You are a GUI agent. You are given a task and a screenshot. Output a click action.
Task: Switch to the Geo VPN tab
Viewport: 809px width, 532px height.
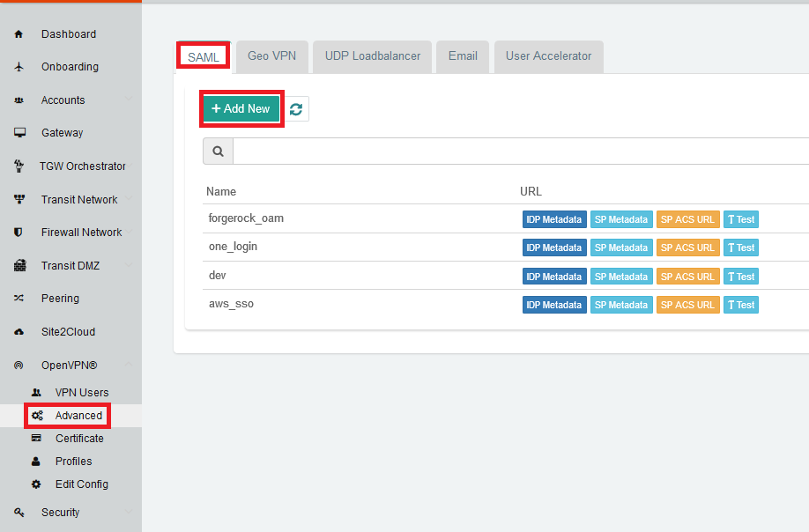click(x=271, y=55)
